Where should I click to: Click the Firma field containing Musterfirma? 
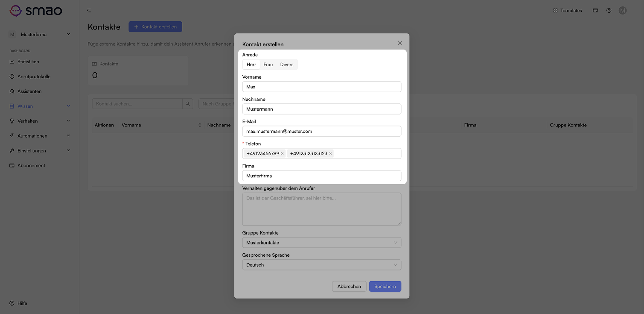click(x=322, y=176)
